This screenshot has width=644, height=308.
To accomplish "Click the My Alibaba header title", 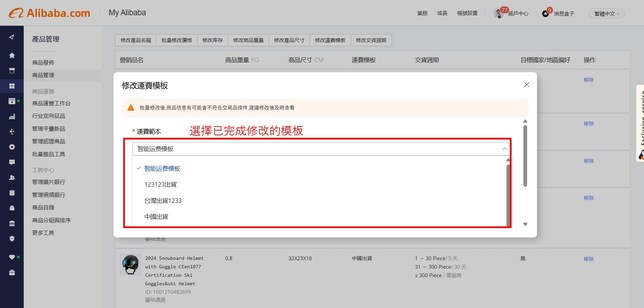I will click(x=127, y=13).
